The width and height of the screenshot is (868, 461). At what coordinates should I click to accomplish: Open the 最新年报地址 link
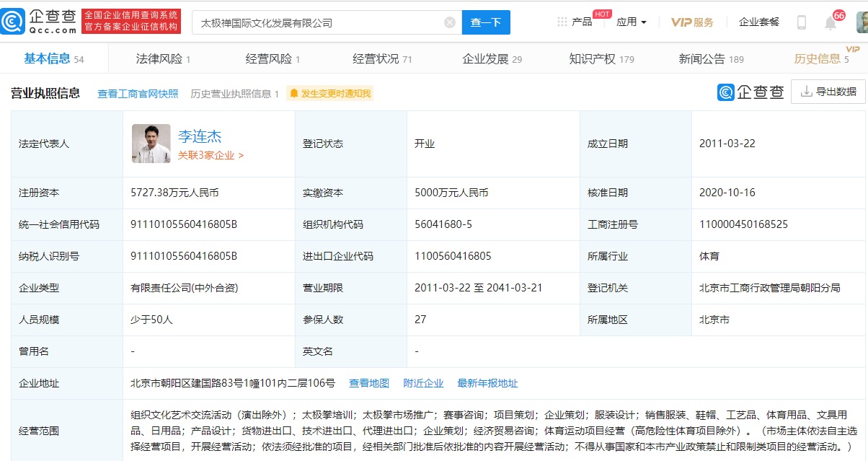point(487,383)
